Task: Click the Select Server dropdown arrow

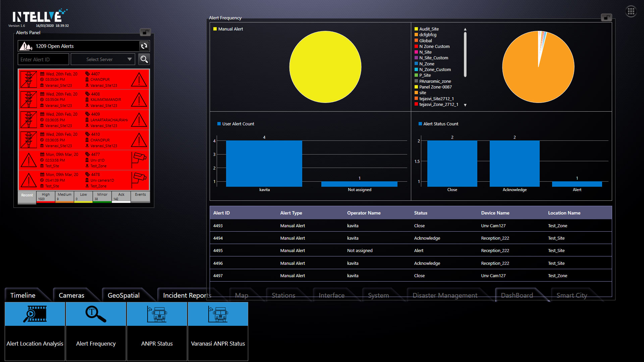Action: [129, 59]
